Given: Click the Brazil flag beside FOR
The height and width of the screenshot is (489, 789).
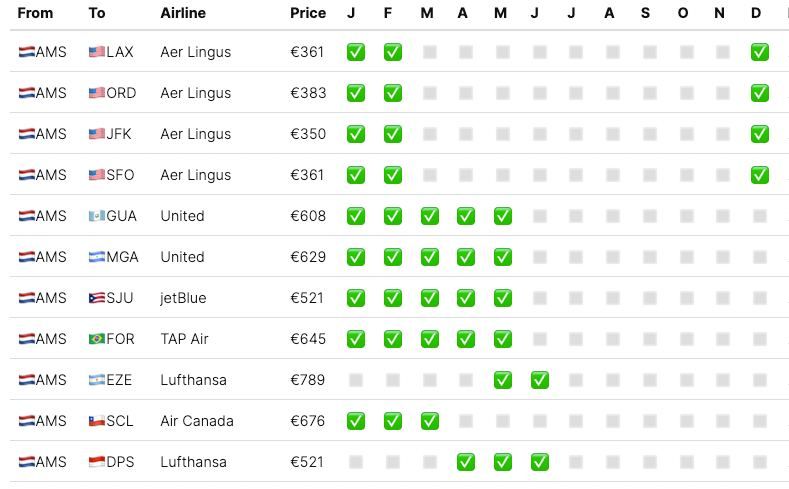Looking at the screenshot, I should tap(96, 339).
